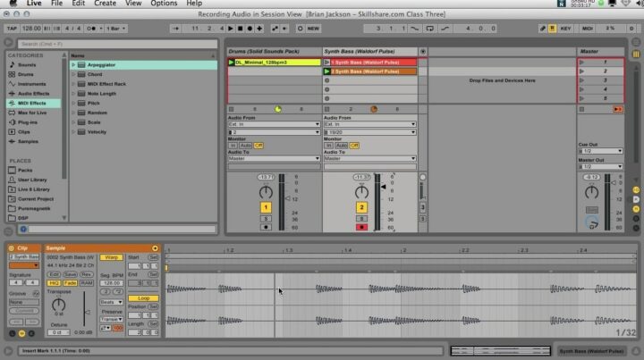Open the Options menu in menu bar

164,4
